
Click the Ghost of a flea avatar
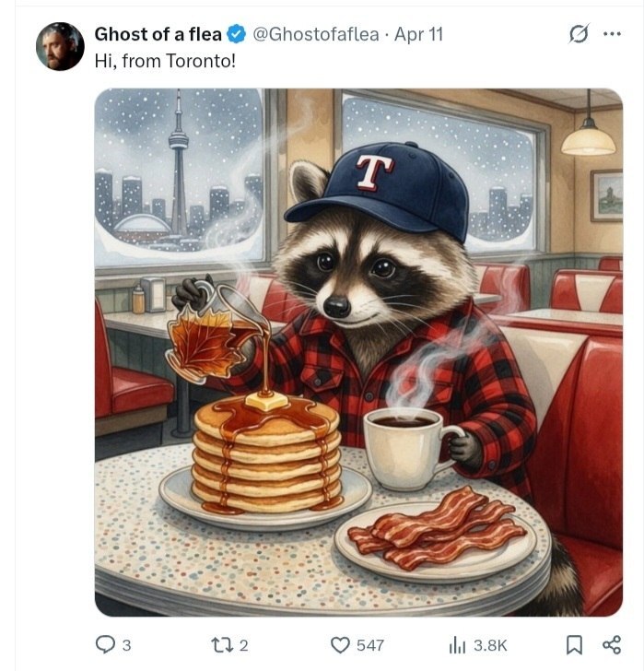60,46
